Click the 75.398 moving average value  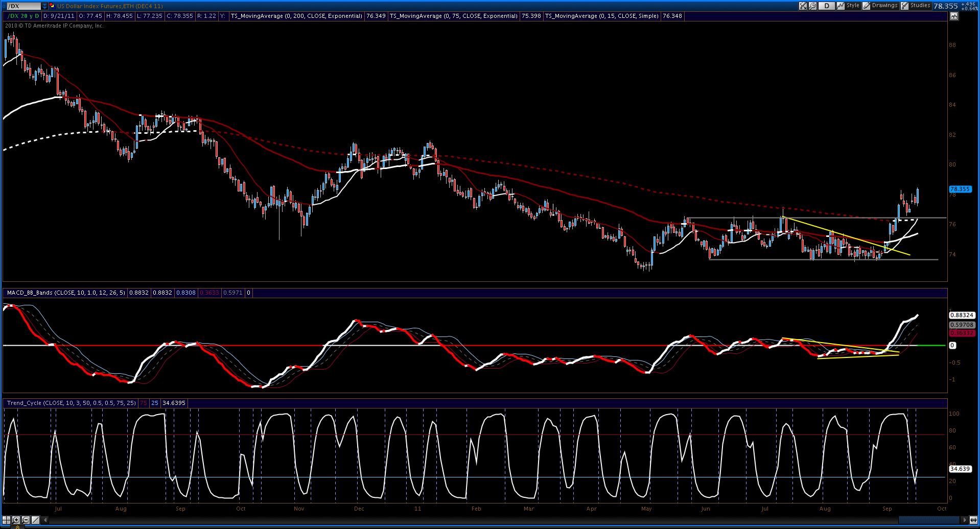tap(531, 16)
